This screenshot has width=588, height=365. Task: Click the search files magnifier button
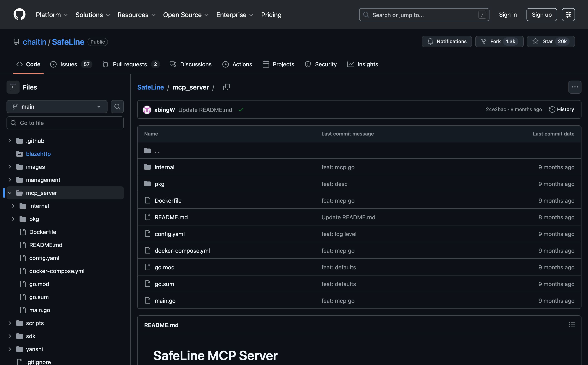[117, 107]
